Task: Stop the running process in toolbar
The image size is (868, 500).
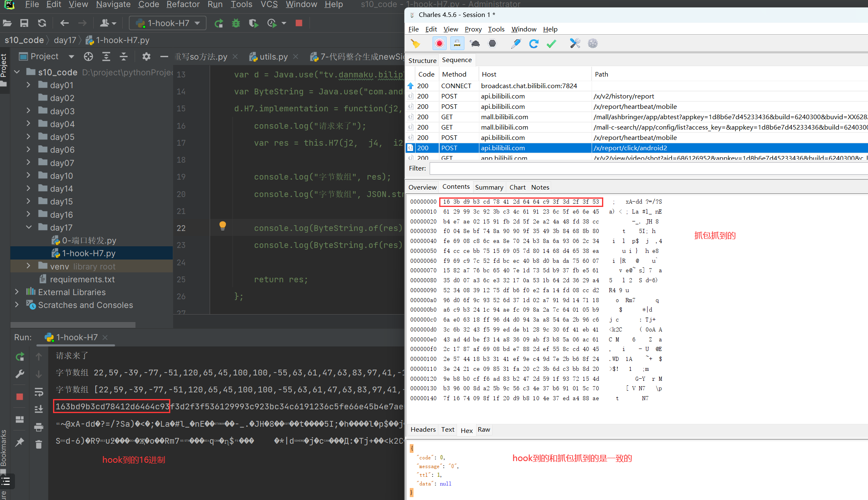Action: click(x=299, y=23)
